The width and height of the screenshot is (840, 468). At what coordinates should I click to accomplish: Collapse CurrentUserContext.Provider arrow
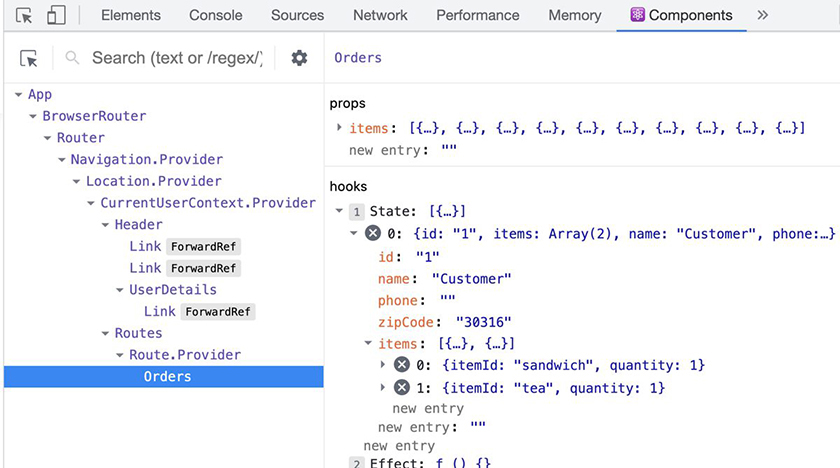coord(91,203)
